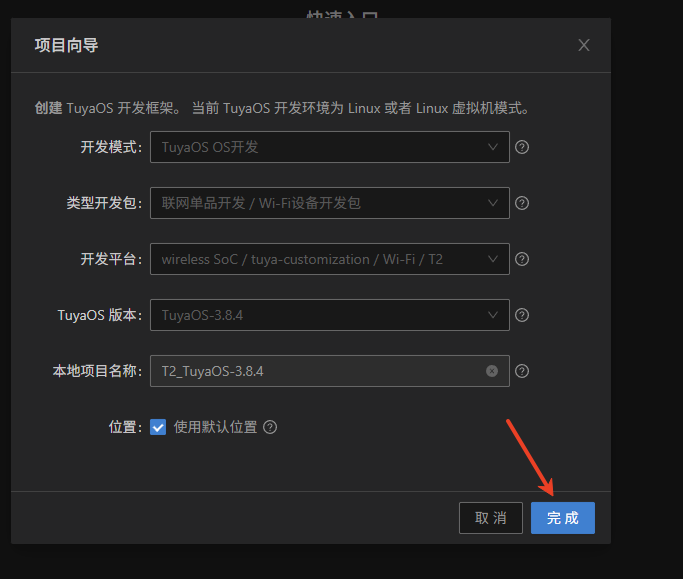Click the 完成 button to finish
Image resolution: width=683 pixels, height=579 pixels.
[563, 518]
